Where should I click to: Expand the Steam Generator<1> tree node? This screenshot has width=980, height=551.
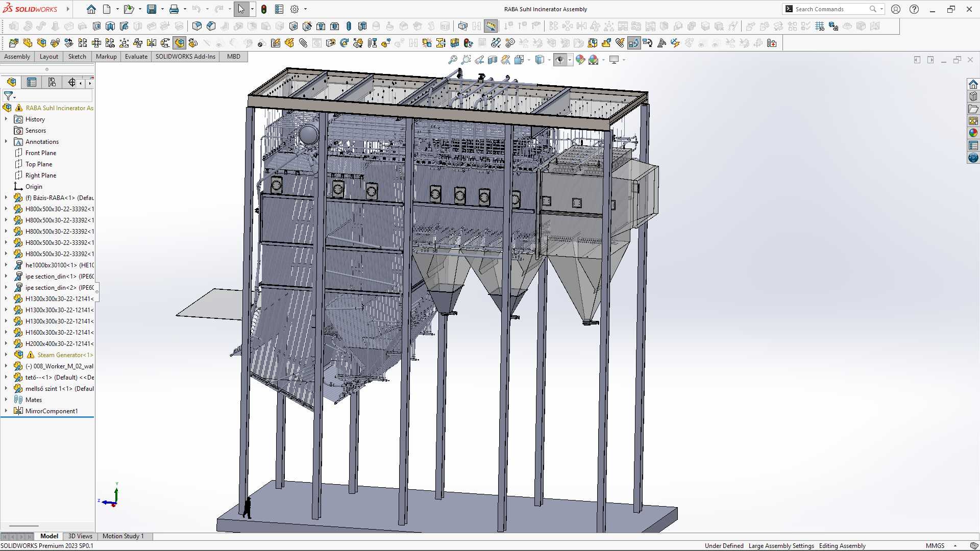[x=6, y=355]
